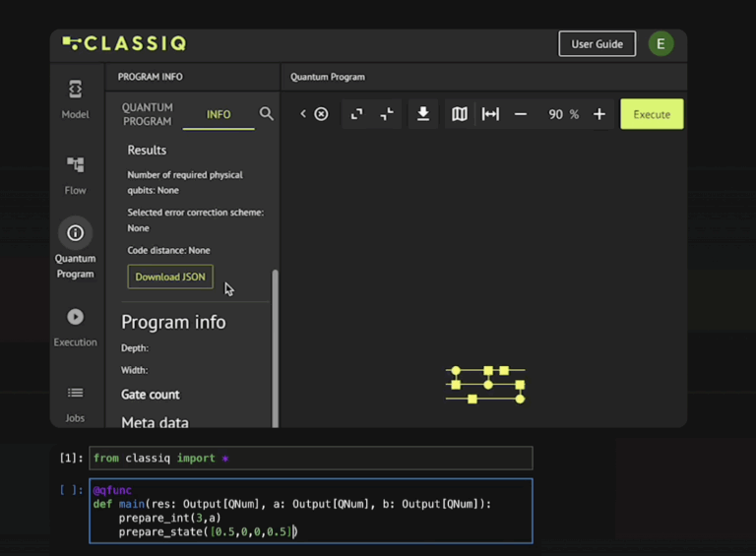Viewport: 756px width, 556px height.
Task: Open the user avatar E menu
Action: pos(661,44)
